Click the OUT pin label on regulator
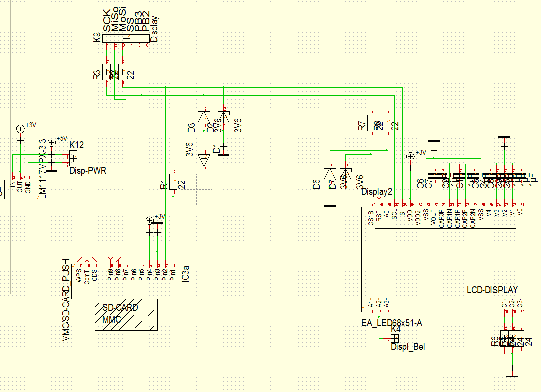Viewport: 541px width, 392px height. pyautogui.click(x=20, y=188)
